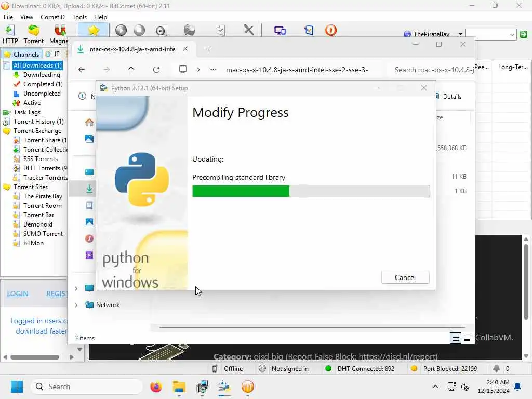This screenshot has height=399, width=532.
Task: Click the yellow star Favorites toolbar icon
Action: point(94,30)
